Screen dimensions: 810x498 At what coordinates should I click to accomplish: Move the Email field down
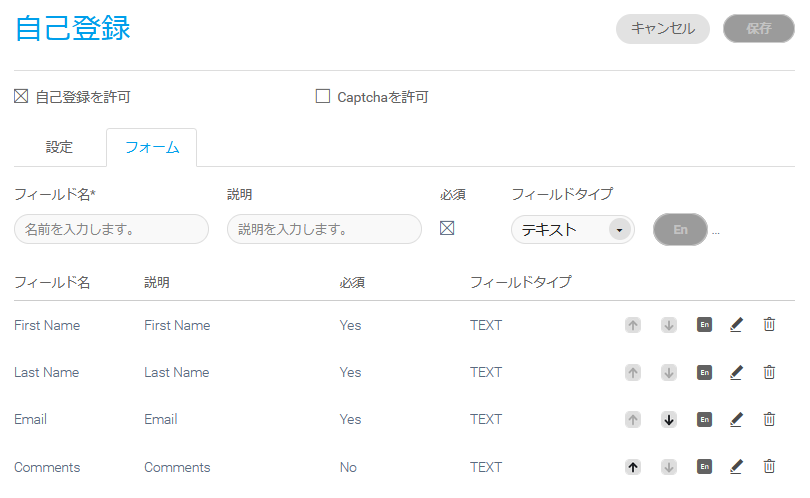pyautogui.click(x=668, y=420)
